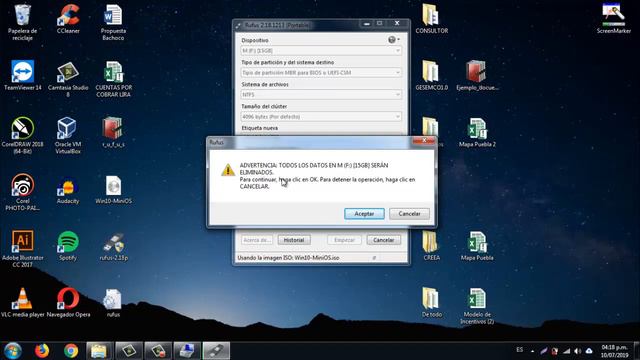Viewport: 640px width, 360px height.
Task: Click Cancelar in the Rufus warning dialog
Action: pos(409,213)
